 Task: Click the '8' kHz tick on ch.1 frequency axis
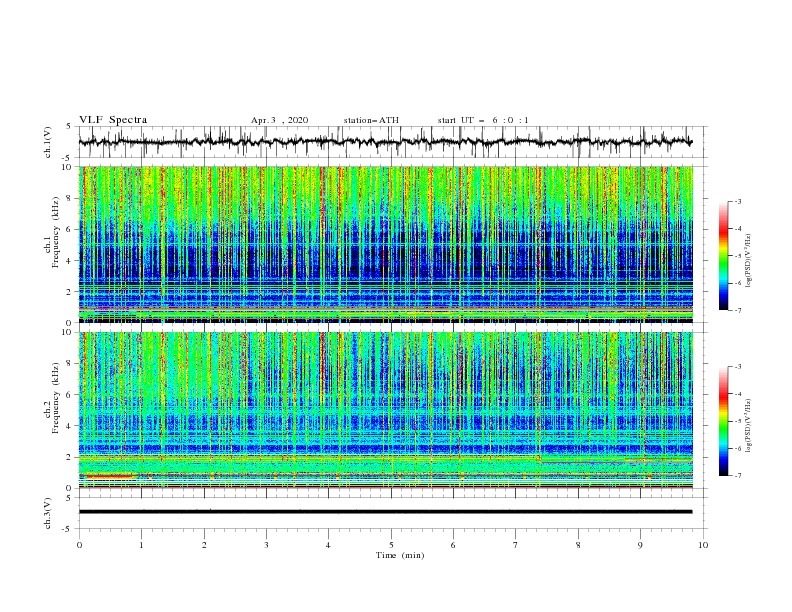[70, 198]
